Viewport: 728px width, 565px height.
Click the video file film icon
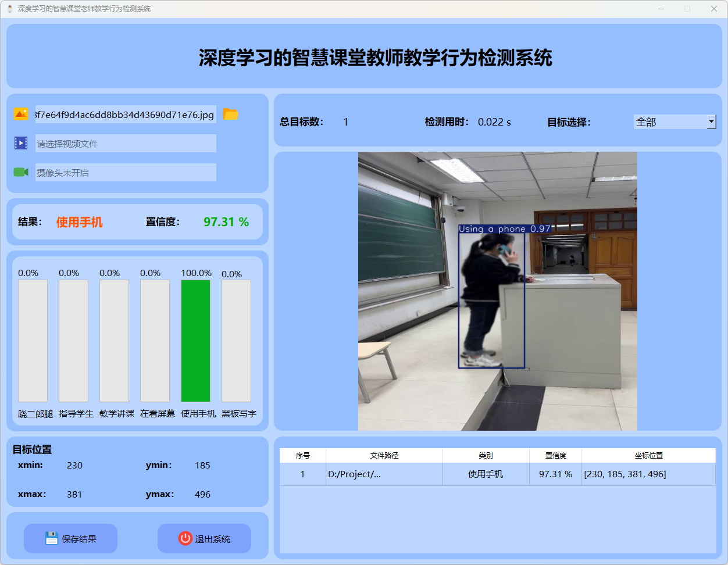click(21, 143)
